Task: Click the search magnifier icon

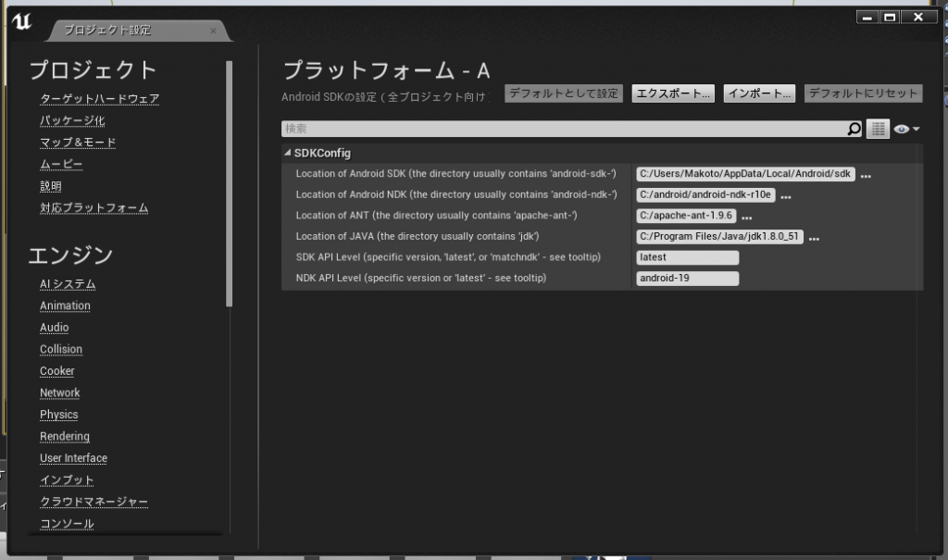Action: click(x=854, y=129)
